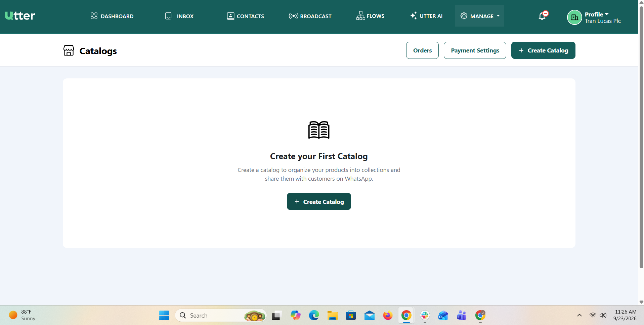The height and width of the screenshot is (325, 644).
Task: Expand the Profile dropdown
Action: pos(597,14)
